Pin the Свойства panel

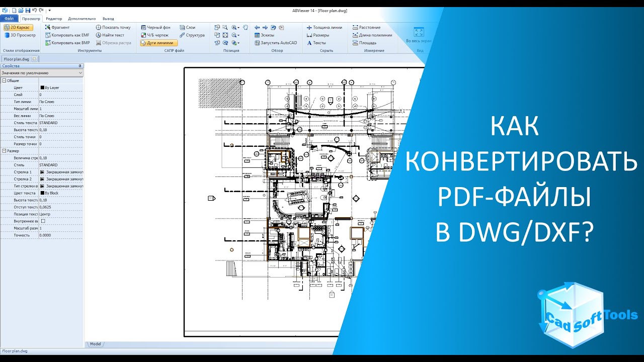80,66
